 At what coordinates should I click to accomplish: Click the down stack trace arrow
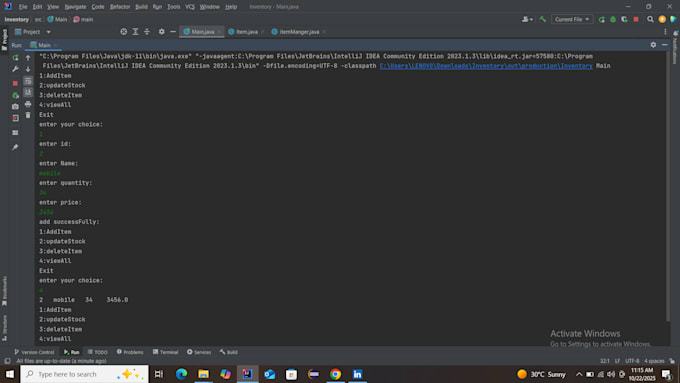coord(28,69)
